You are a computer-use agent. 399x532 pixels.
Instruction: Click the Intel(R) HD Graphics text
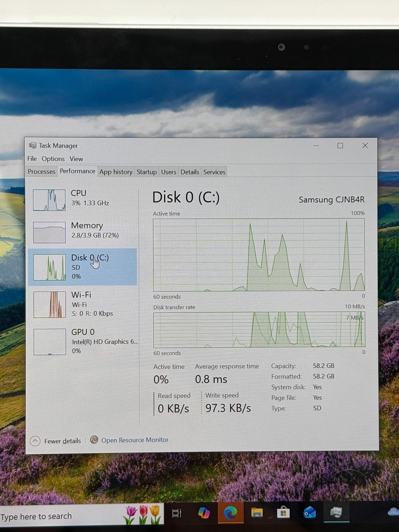(105, 342)
